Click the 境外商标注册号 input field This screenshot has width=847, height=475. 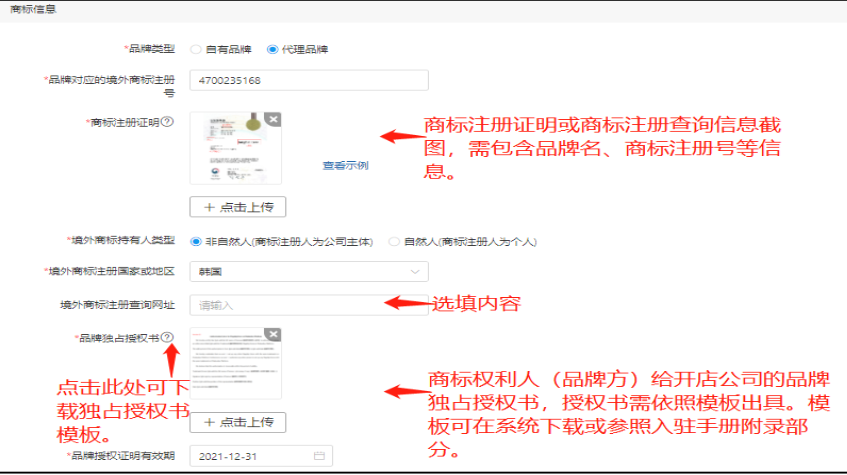(x=308, y=80)
